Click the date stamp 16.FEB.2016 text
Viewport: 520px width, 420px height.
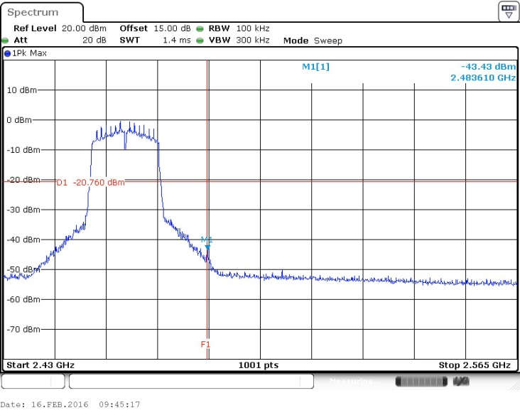(60, 404)
